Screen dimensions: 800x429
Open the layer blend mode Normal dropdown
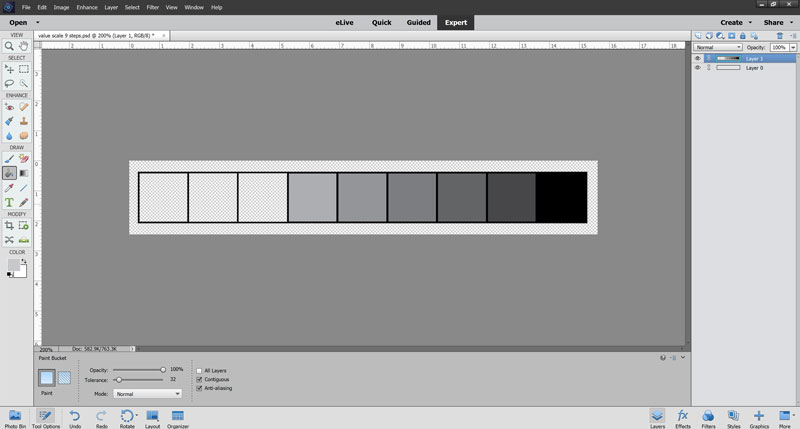point(718,47)
